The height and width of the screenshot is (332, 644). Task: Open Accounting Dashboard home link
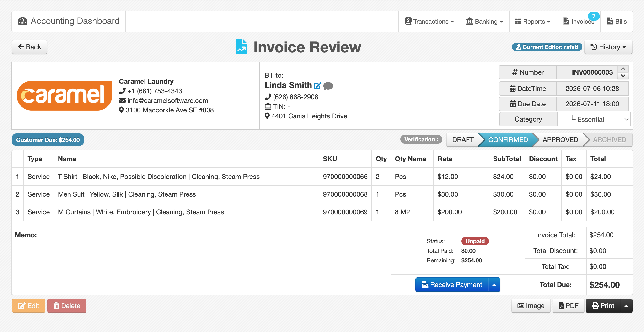pyautogui.click(x=69, y=21)
